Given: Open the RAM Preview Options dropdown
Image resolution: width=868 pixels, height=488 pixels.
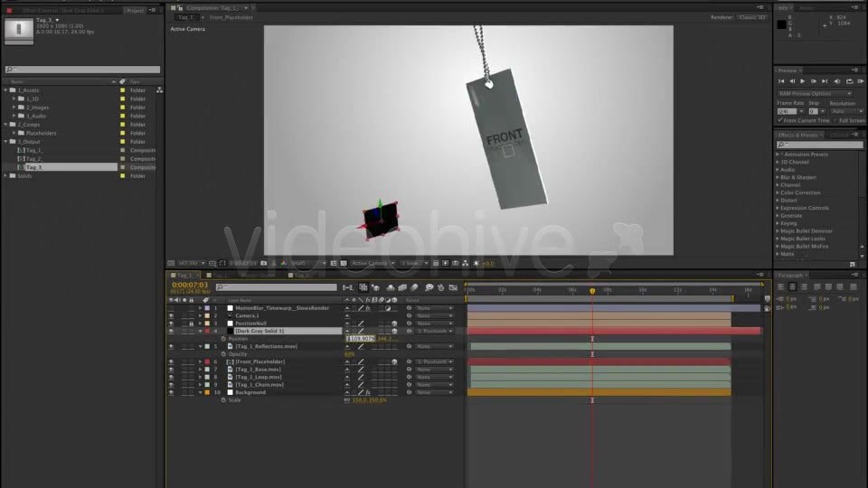Looking at the screenshot, I should tap(815, 93).
